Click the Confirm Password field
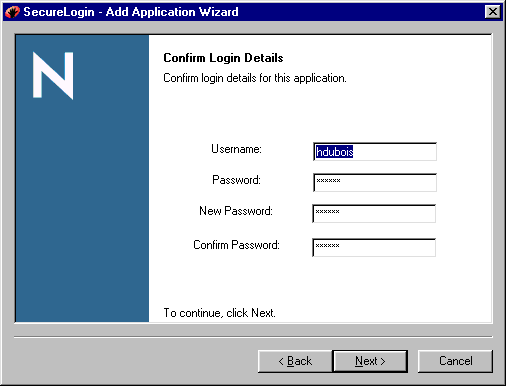Image resolution: width=506 pixels, height=386 pixels. point(374,247)
